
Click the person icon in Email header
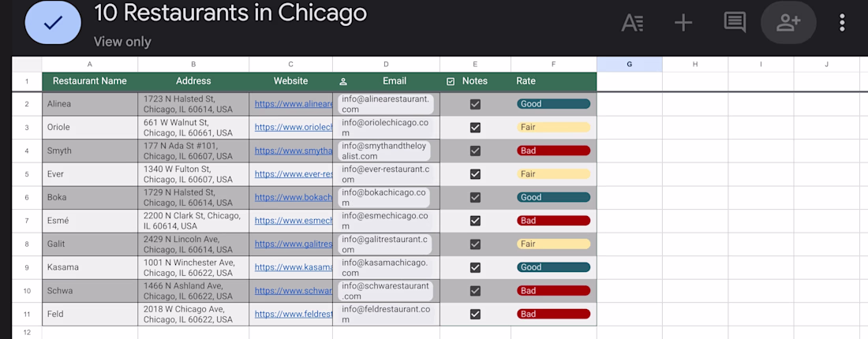(x=342, y=82)
